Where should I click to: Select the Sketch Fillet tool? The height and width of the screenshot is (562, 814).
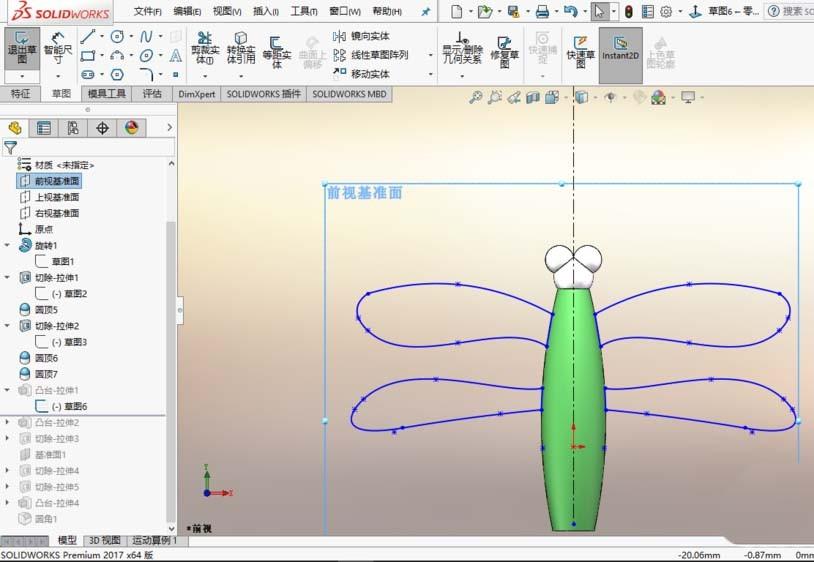pos(146,75)
